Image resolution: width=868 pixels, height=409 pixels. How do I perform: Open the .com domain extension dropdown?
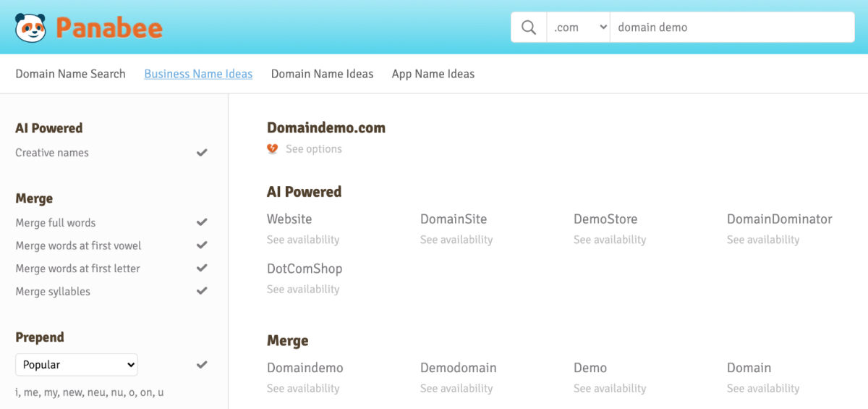(x=579, y=28)
